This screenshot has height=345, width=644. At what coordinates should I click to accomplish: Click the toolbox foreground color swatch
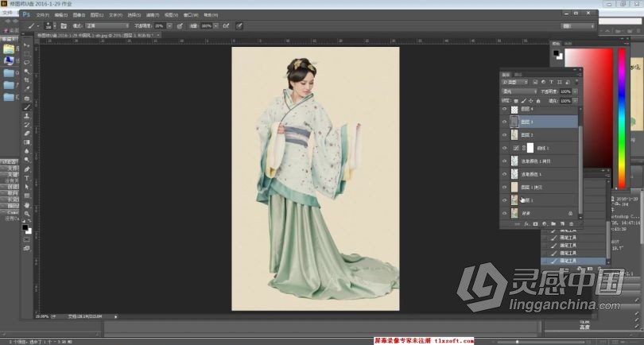point(25,227)
